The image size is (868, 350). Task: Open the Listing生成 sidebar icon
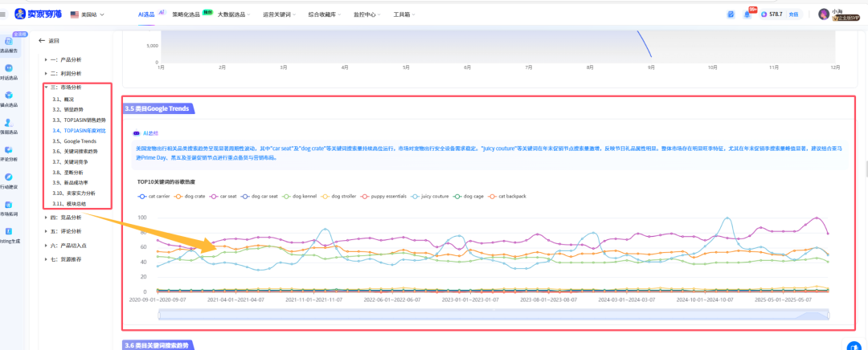click(x=9, y=231)
